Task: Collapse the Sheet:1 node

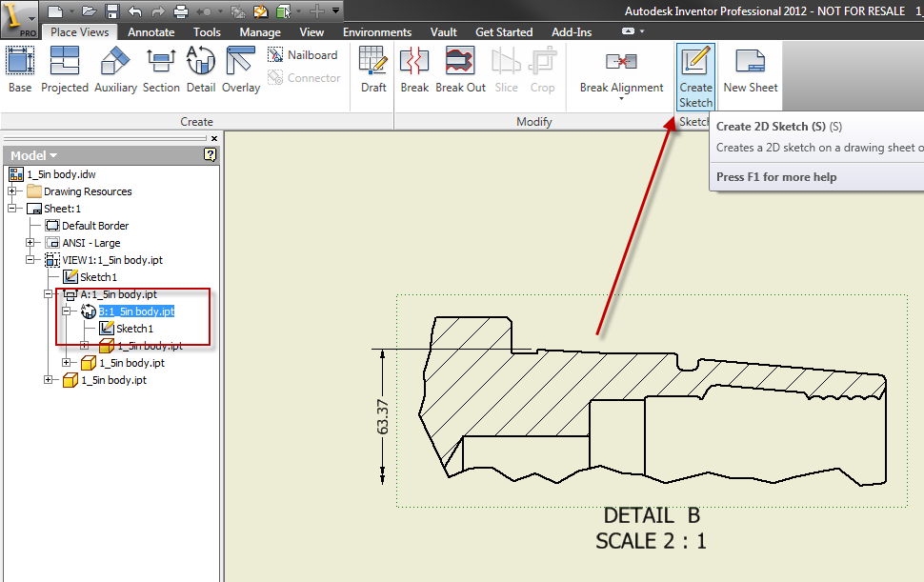Action: 11,208
